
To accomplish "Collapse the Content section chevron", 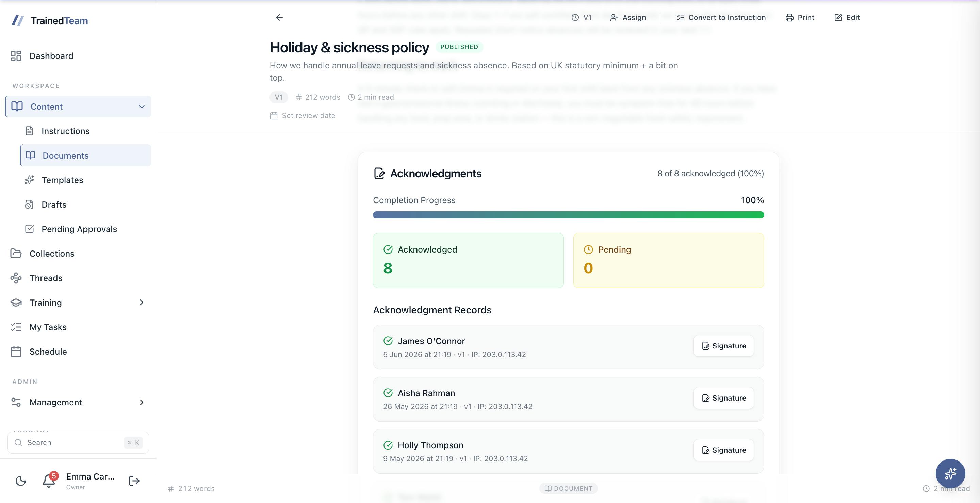I will tap(142, 107).
